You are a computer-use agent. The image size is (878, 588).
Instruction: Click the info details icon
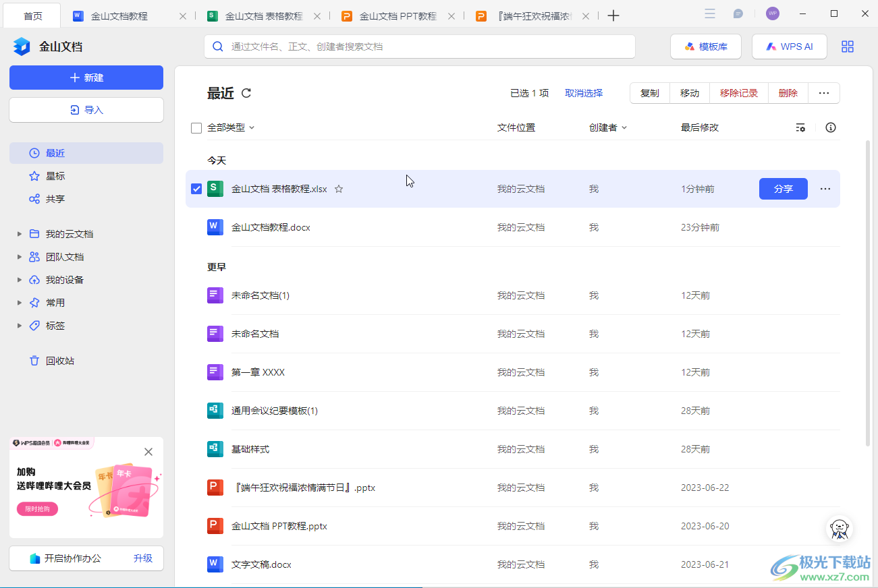click(x=831, y=127)
